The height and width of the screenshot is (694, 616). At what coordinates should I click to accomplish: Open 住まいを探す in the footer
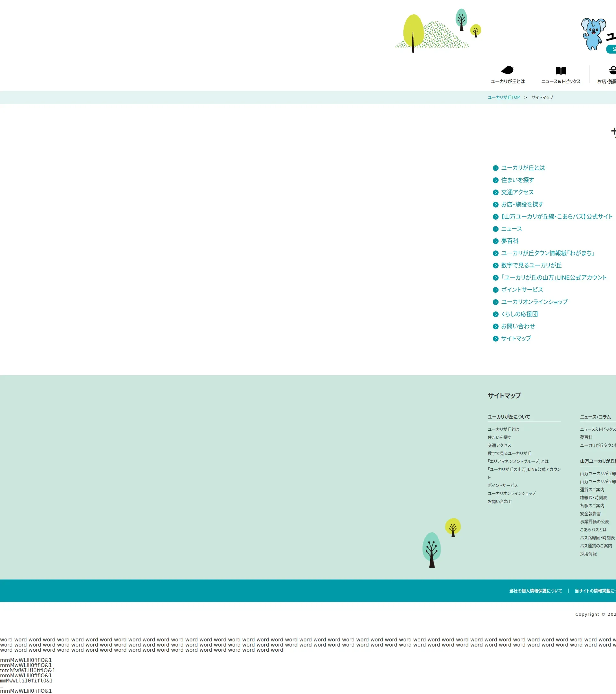pos(499,438)
